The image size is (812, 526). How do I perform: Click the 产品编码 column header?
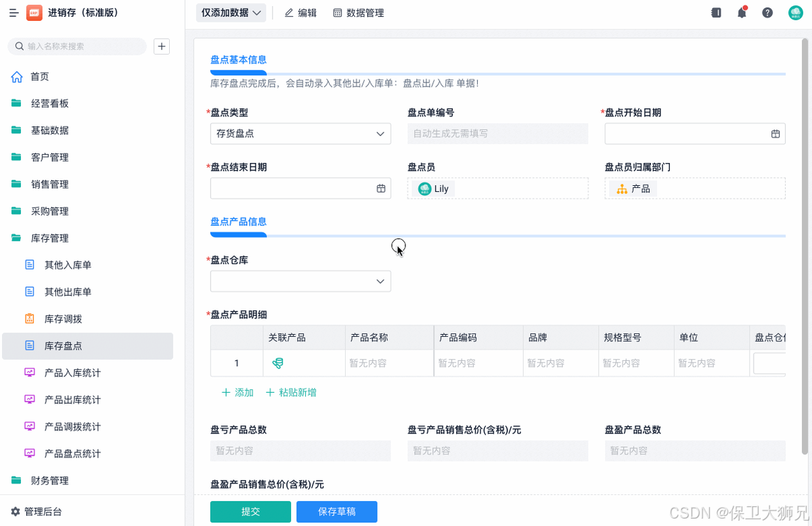(478, 337)
